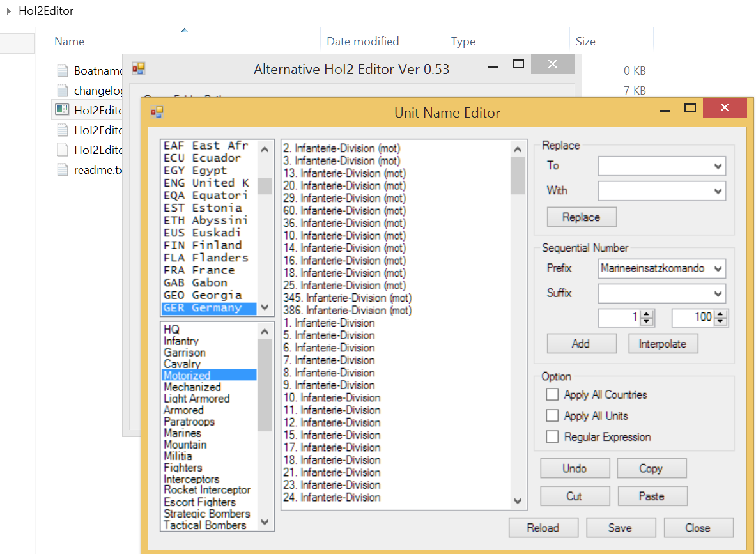This screenshot has width=756, height=554.
Task: Click the unit names scrollbar thumb
Action: 518,176
